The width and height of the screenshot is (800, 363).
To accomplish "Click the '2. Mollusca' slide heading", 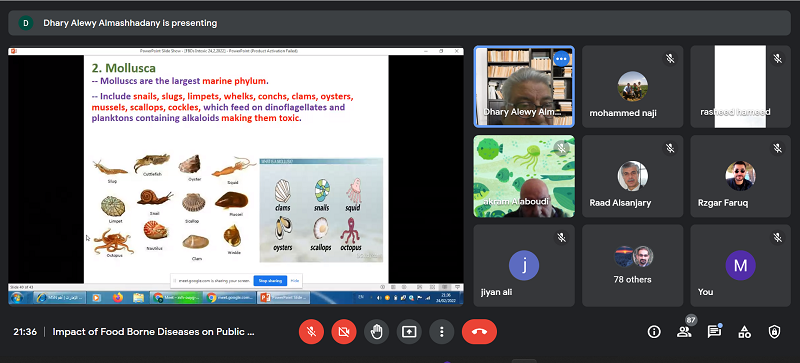I will point(123,67).
